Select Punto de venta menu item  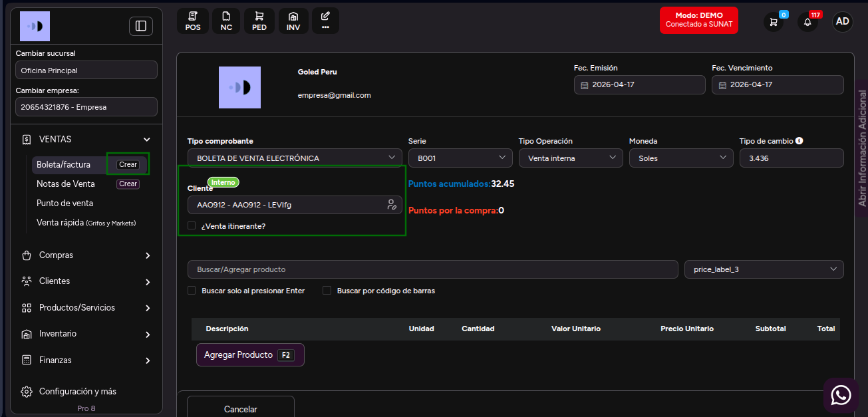[x=65, y=203]
